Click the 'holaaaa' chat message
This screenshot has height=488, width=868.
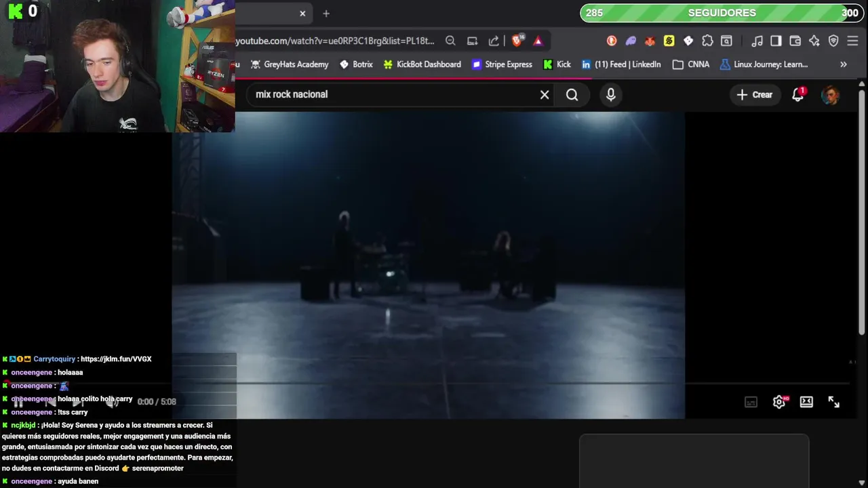(71, 372)
